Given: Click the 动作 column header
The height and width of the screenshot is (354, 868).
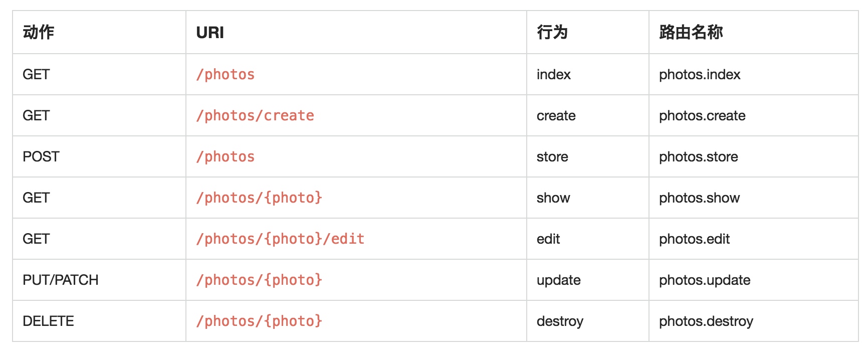Looking at the screenshot, I should click(39, 33).
